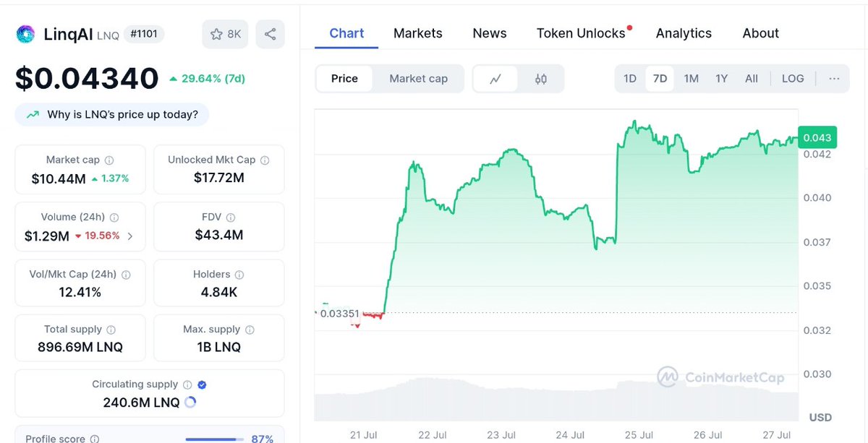868x443 pixels.
Task: Click Market cap info icon
Action: tap(109, 160)
